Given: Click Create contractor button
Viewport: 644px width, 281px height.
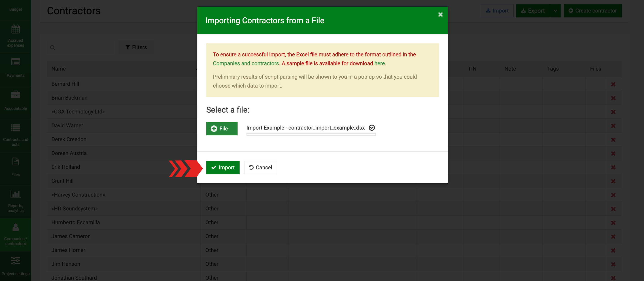Looking at the screenshot, I should pyautogui.click(x=593, y=11).
